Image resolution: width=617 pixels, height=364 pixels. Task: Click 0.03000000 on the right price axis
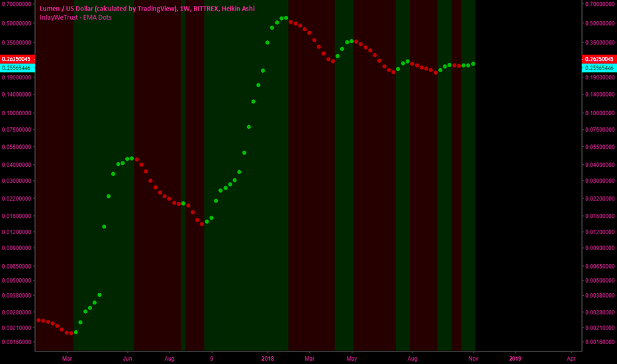(x=600, y=181)
